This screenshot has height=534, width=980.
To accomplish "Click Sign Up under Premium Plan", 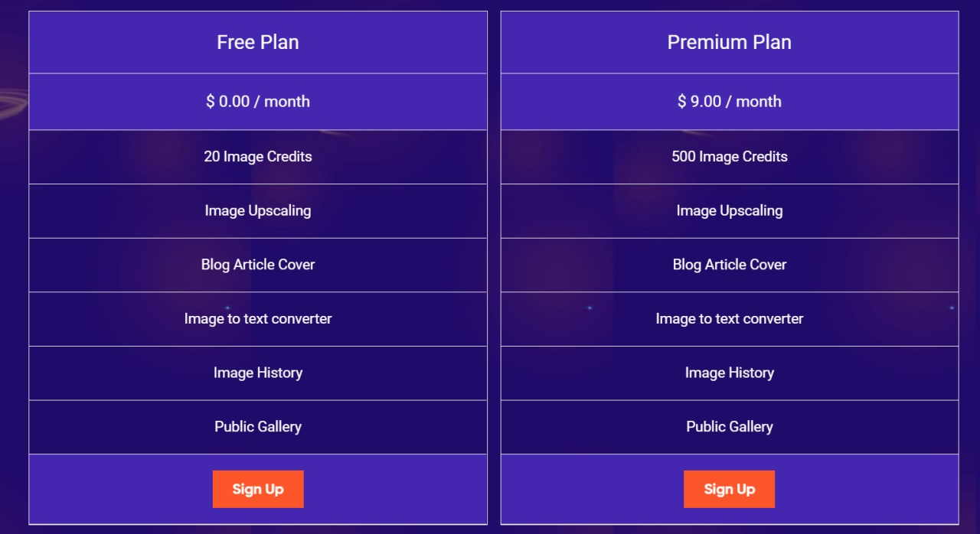I will [x=730, y=489].
